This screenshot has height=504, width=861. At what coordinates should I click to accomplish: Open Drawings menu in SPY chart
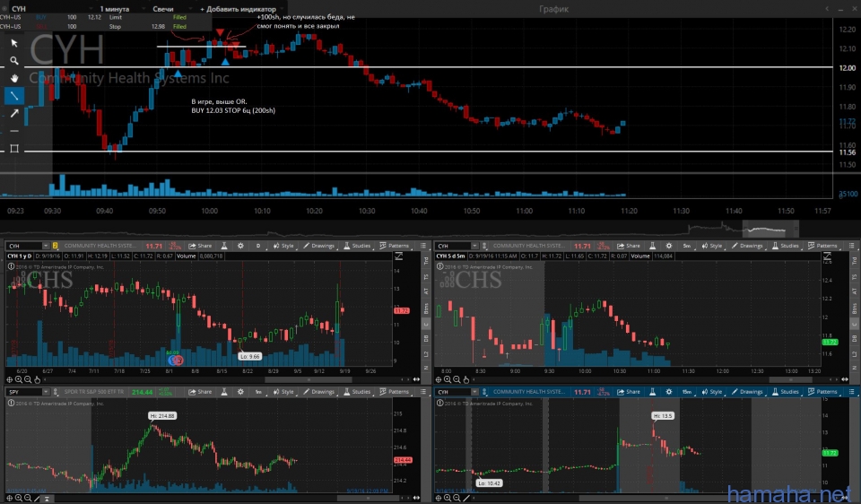(x=318, y=392)
